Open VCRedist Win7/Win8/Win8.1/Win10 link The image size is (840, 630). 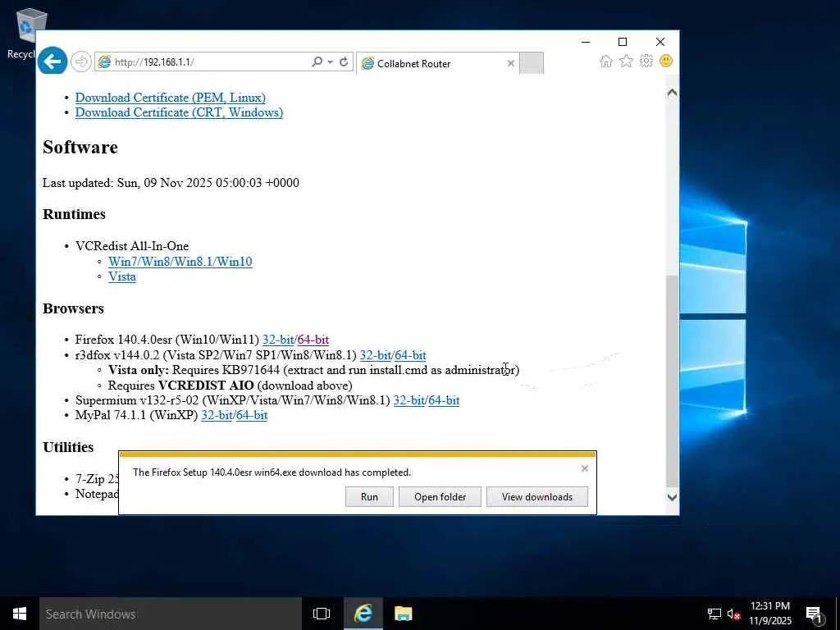pyautogui.click(x=180, y=262)
